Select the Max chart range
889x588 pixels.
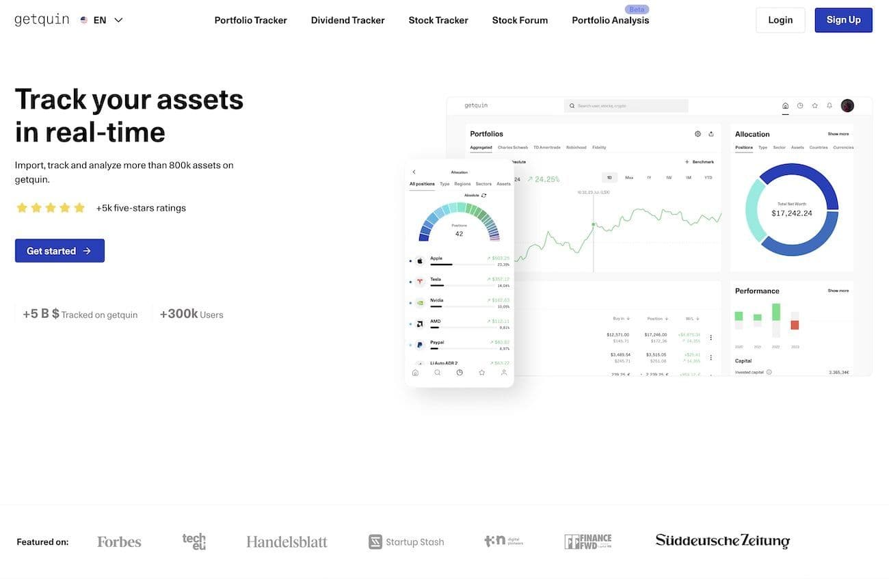[629, 178]
